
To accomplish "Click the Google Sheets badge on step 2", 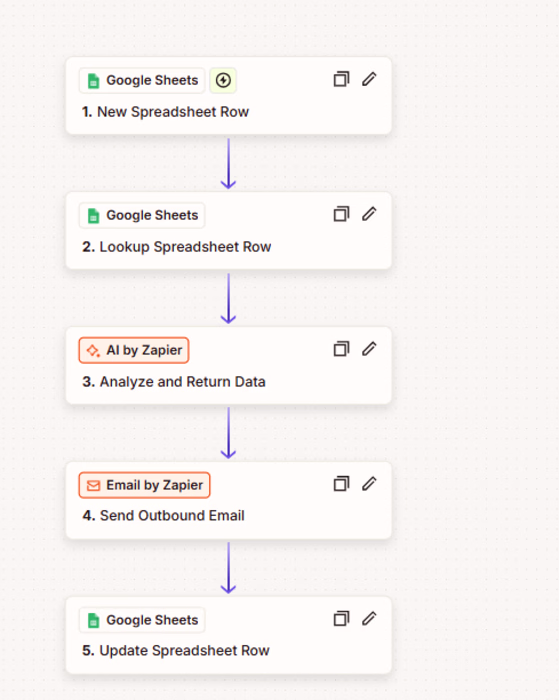I will click(x=142, y=215).
